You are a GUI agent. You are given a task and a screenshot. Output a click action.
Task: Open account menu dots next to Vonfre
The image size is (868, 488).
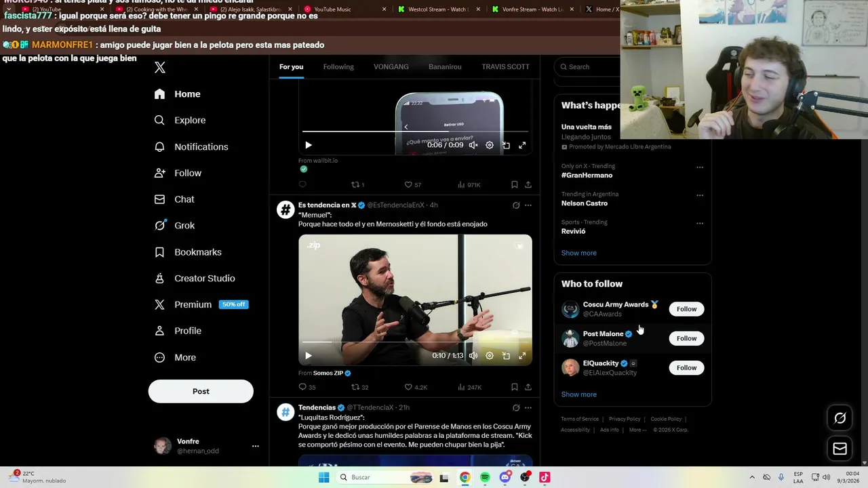point(256,446)
